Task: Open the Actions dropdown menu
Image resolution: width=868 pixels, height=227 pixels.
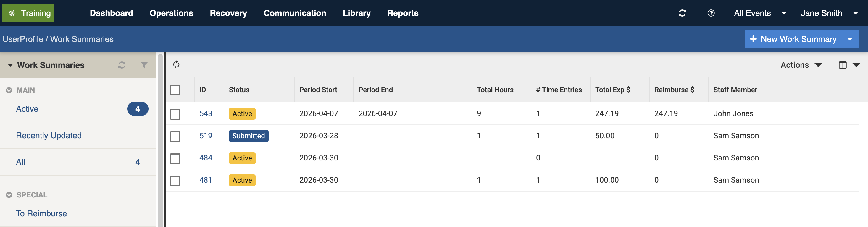Action: 801,65
